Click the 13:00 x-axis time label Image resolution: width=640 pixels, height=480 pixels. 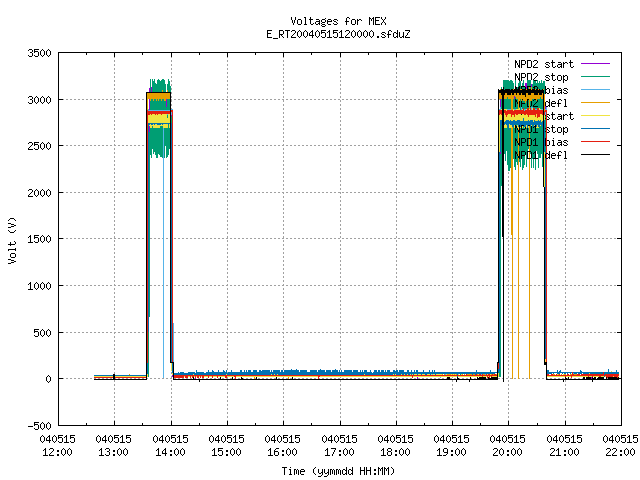click(x=113, y=453)
